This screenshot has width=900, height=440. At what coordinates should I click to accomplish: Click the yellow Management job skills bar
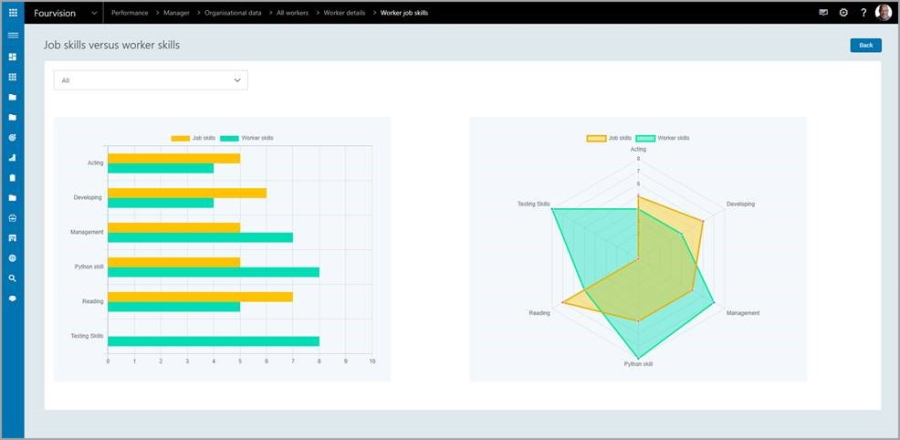tap(174, 228)
